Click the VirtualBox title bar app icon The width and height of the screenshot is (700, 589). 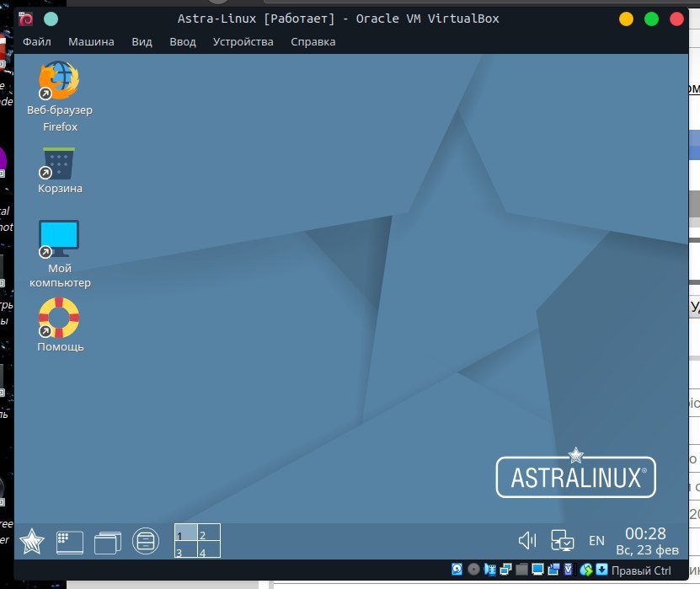(x=25, y=19)
